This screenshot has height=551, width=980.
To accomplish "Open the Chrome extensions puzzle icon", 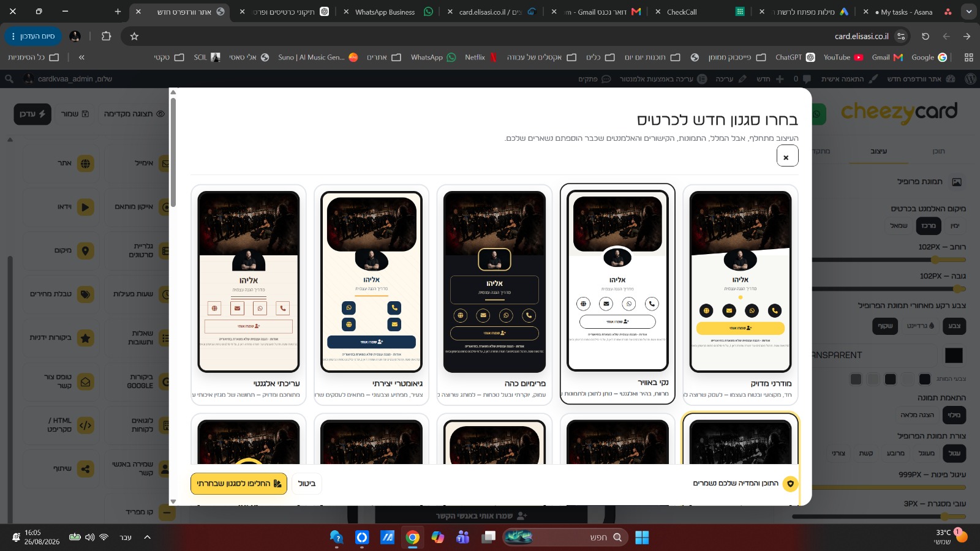I will [x=106, y=36].
